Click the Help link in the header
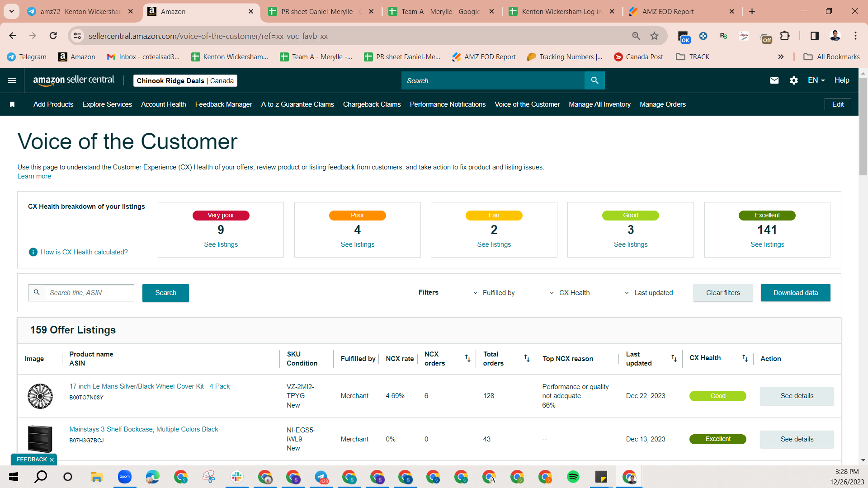Screen dimensions: 868x488 [x=842, y=80]
